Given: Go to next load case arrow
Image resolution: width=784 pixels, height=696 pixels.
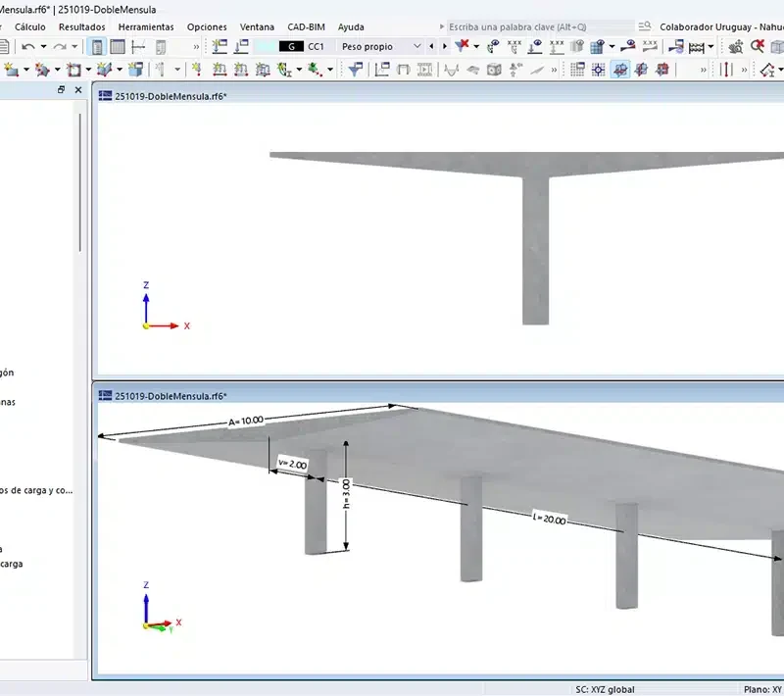Looking at the screenshot, I should pos(445,46).
